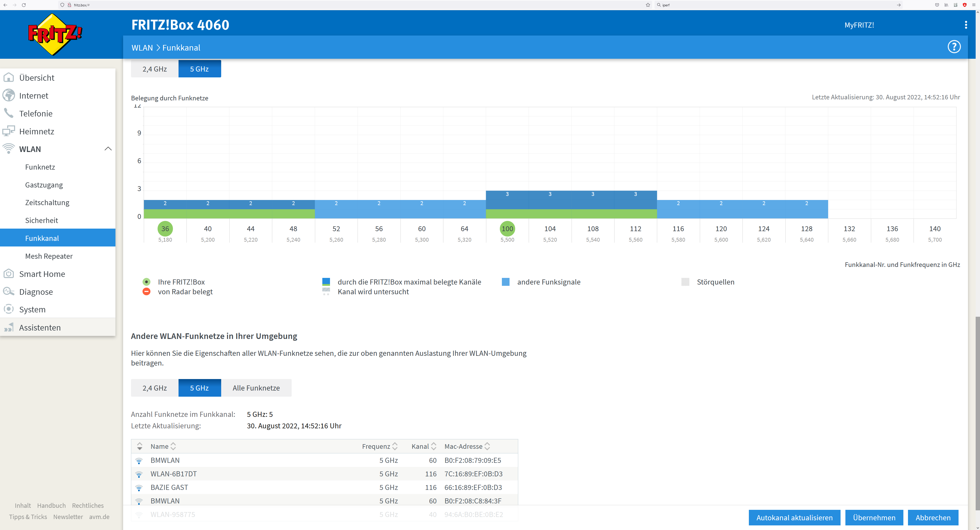Open help via question mark icon
This screenshot has height=530, width=980.
click(x=954, y=47)
